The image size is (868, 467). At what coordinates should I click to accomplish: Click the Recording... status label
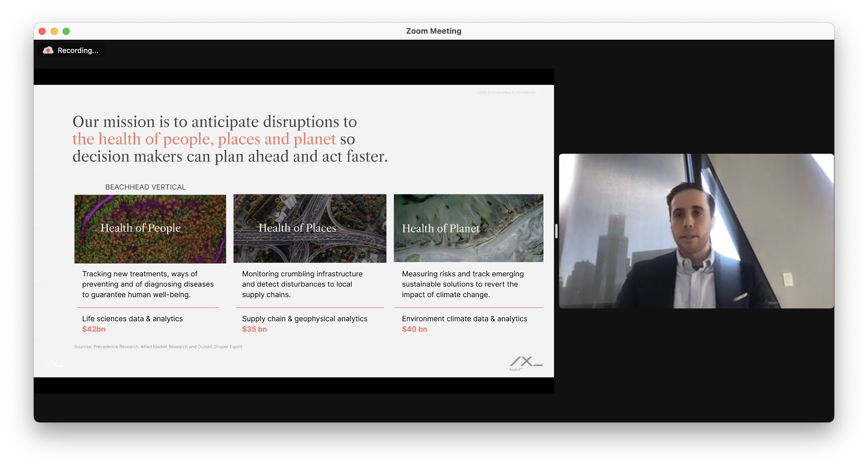[x=78, y=50]
